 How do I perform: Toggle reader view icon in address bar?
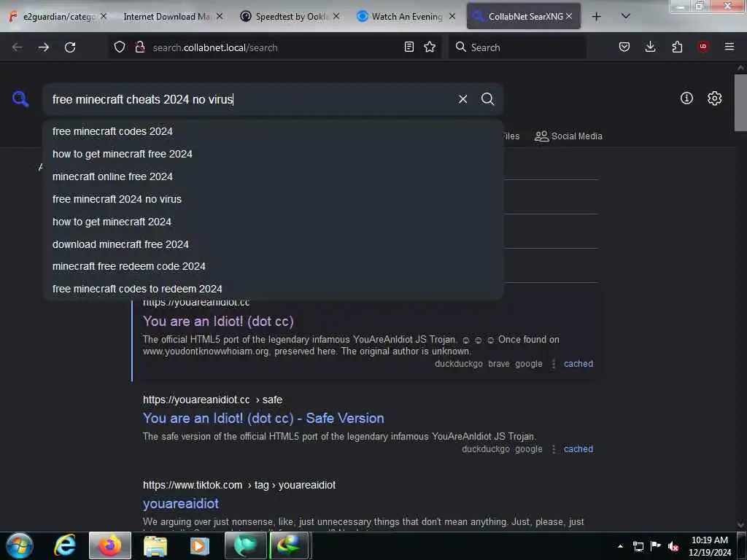(x=409, y=47)
